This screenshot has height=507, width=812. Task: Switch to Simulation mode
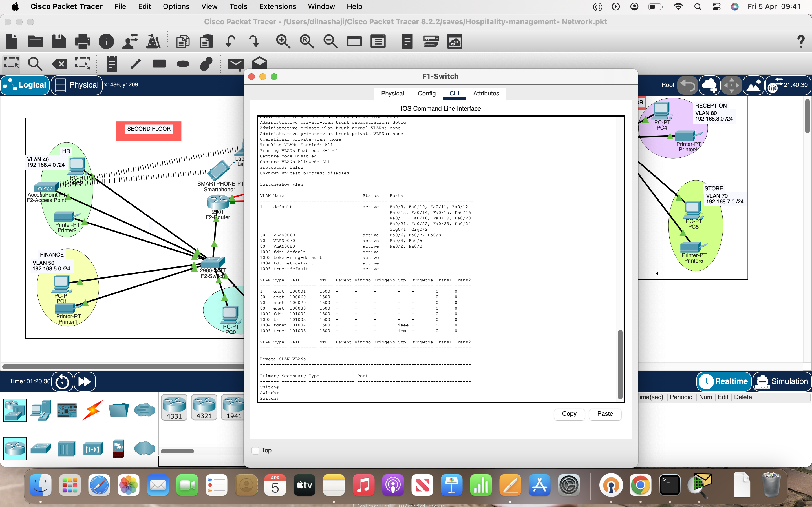click(782, 381)
